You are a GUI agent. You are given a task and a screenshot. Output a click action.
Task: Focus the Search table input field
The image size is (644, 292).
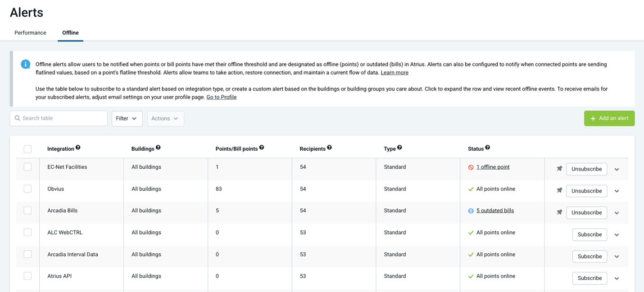tap(59, 118)
